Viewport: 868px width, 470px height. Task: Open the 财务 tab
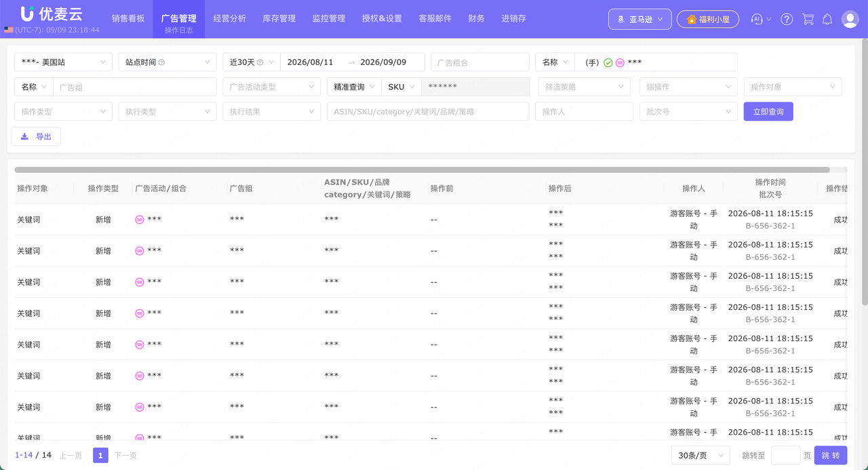(477, 19)
